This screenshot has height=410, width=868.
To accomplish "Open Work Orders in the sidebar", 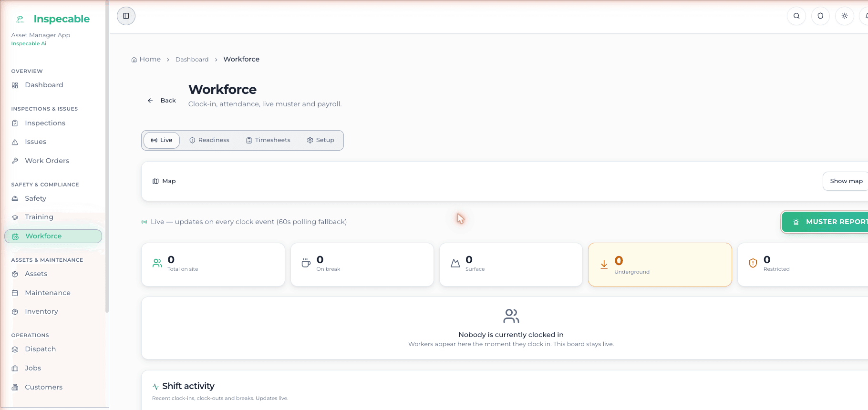I will (x=53, y=161).
